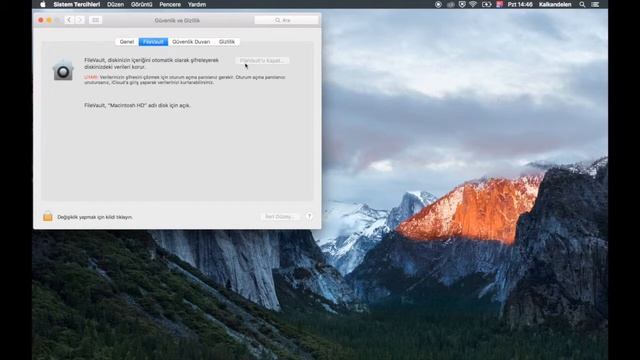Image resolution: width=640 pixels, height=360 pixels.
Task: Open the Gizlilik tab
Action: [227, 42]
